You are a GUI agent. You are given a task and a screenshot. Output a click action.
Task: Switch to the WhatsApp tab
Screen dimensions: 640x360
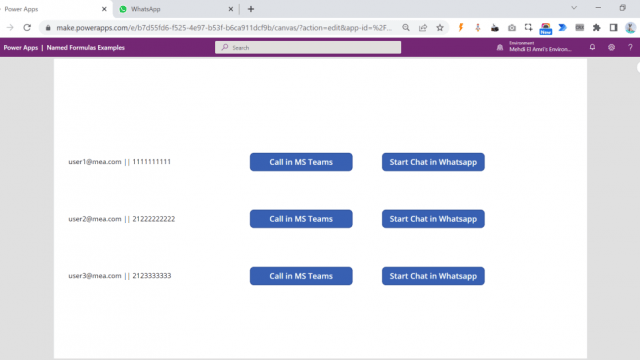(176, 9)
